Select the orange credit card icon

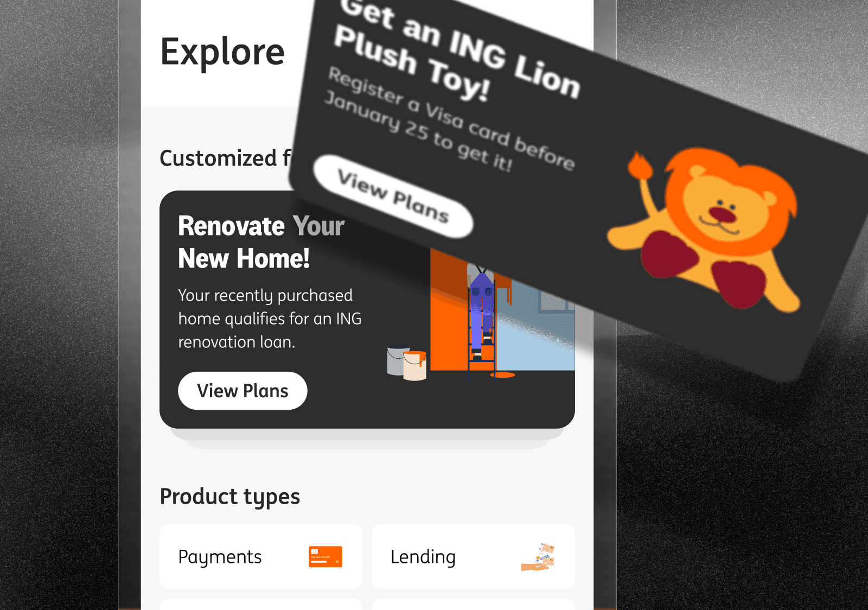click(325, 557)
